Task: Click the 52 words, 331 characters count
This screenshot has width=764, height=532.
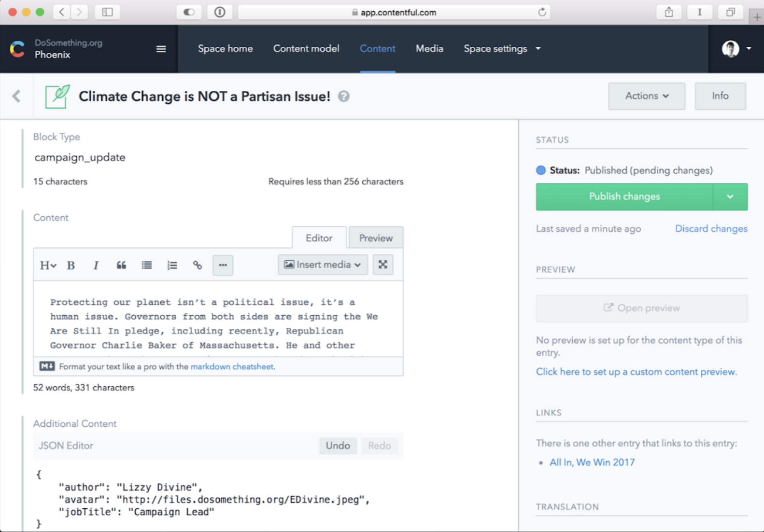Action: (x=84, y=388)
